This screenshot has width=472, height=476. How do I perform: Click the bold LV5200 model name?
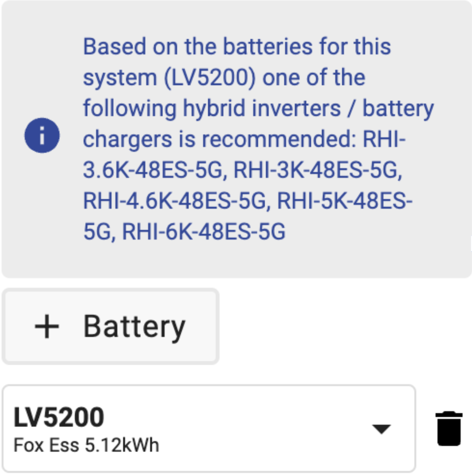[x=59, y=417]
